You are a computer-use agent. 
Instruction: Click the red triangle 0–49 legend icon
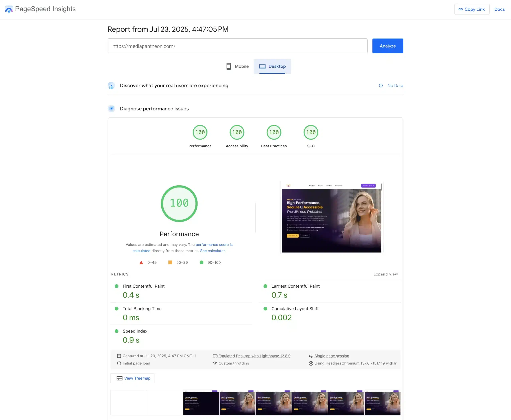pyautogui.click(x=141, y=262)
